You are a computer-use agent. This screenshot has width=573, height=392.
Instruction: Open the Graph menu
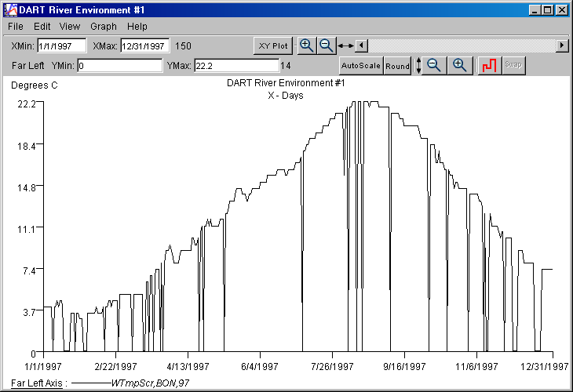pos(104,27)
